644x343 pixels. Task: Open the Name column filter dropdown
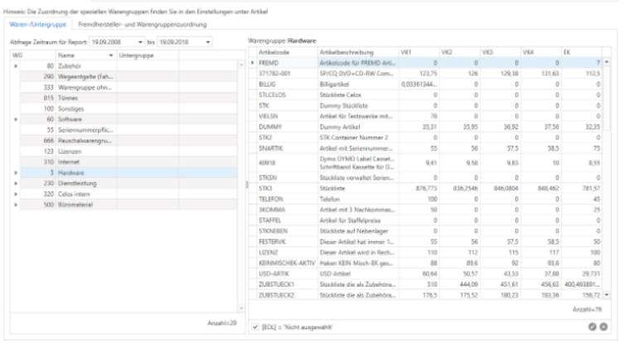coord(112,54)
